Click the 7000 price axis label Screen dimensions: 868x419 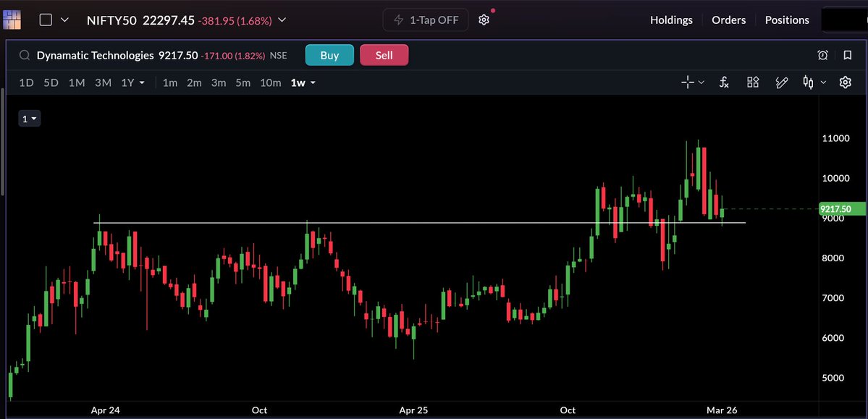(833, 297)
